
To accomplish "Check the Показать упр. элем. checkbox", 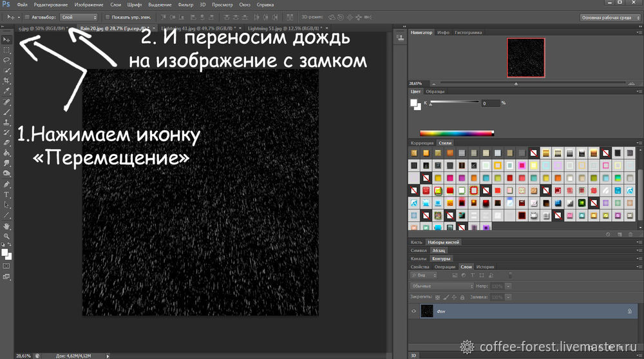I will (x=108, y=17).
